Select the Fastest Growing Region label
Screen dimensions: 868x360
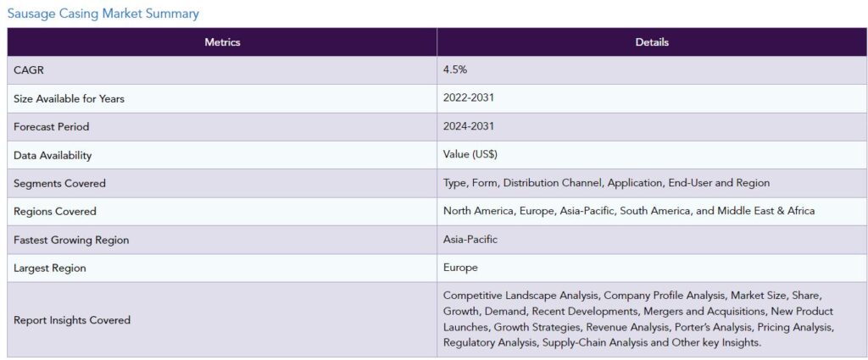tap(71, 240)
